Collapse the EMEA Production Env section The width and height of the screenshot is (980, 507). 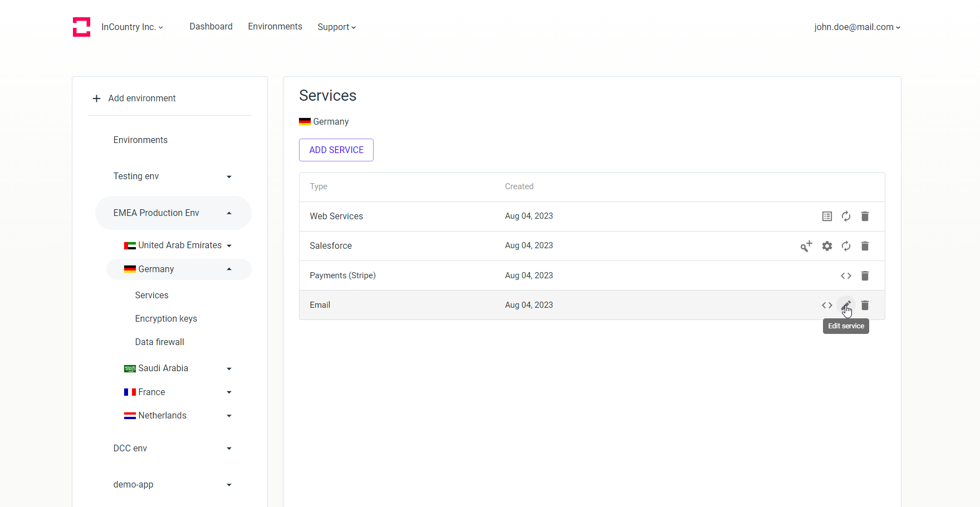tap(229, 213)
